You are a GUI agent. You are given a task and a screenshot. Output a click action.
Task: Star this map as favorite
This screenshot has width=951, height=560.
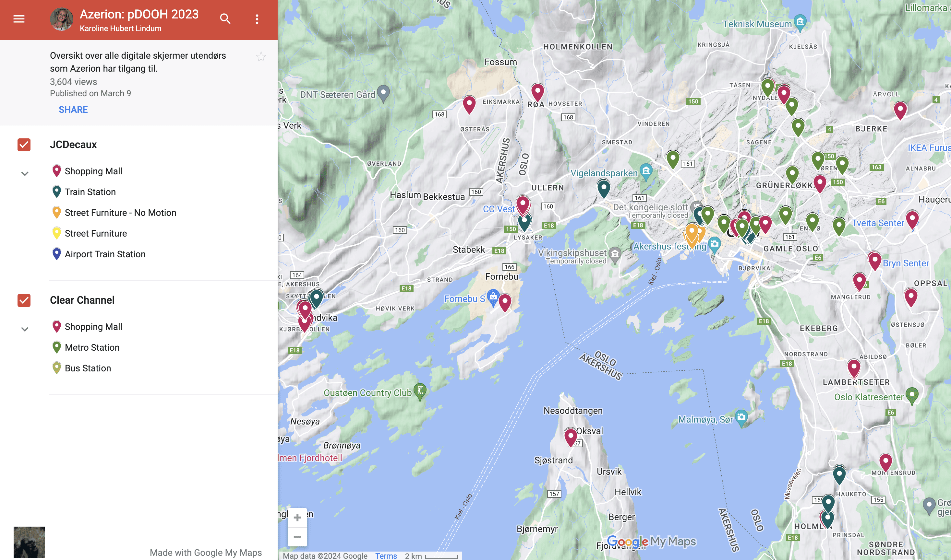(261, 57)
